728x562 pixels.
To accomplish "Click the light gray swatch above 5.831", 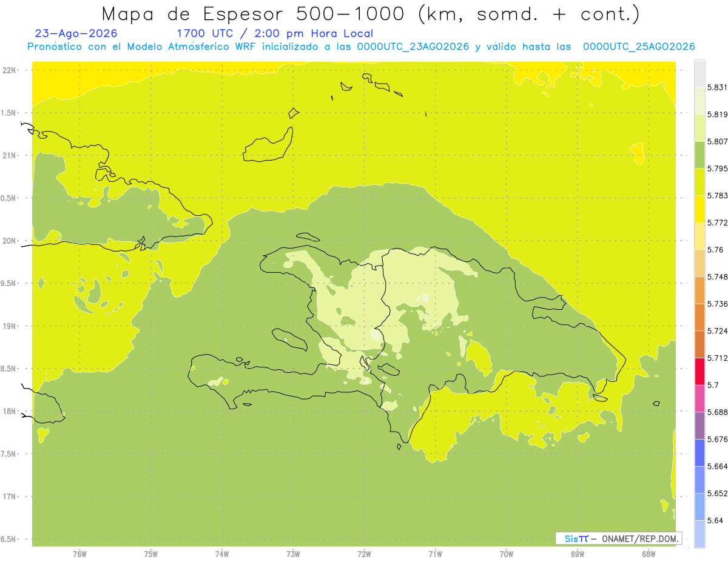I will pyautogui.click(x=699, y=74).
